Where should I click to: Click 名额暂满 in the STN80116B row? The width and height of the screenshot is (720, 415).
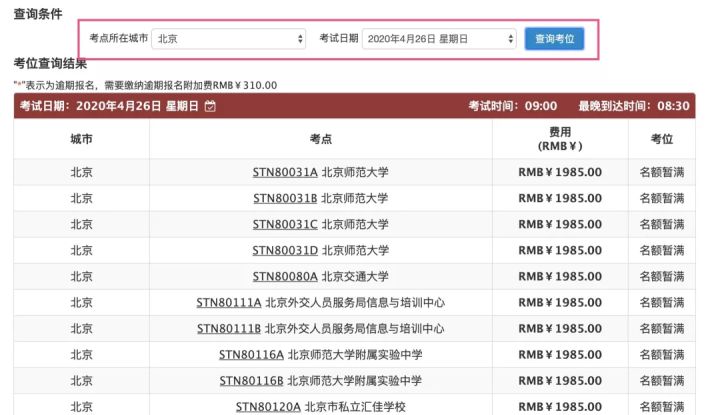click(662, 381)
